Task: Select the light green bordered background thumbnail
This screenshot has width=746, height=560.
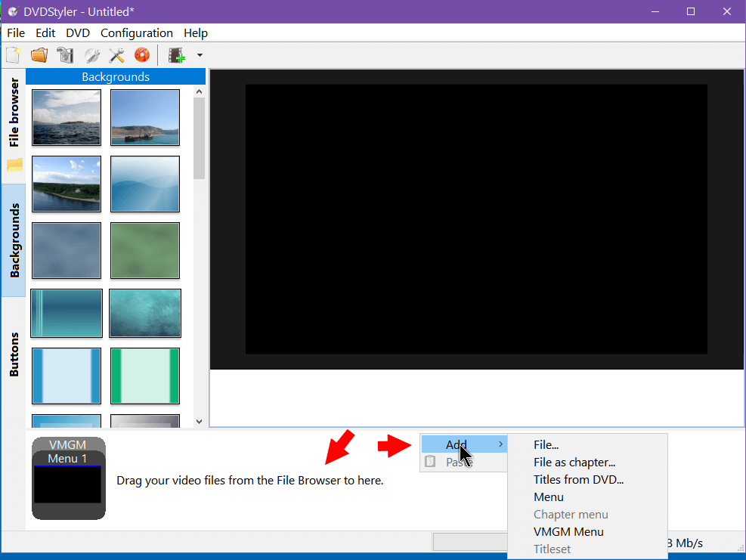Action: (x=145, y=376)
